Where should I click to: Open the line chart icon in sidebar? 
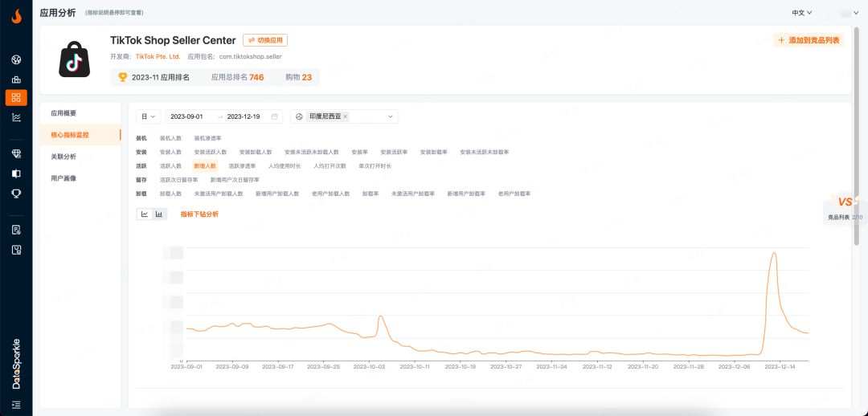[16, 117]
